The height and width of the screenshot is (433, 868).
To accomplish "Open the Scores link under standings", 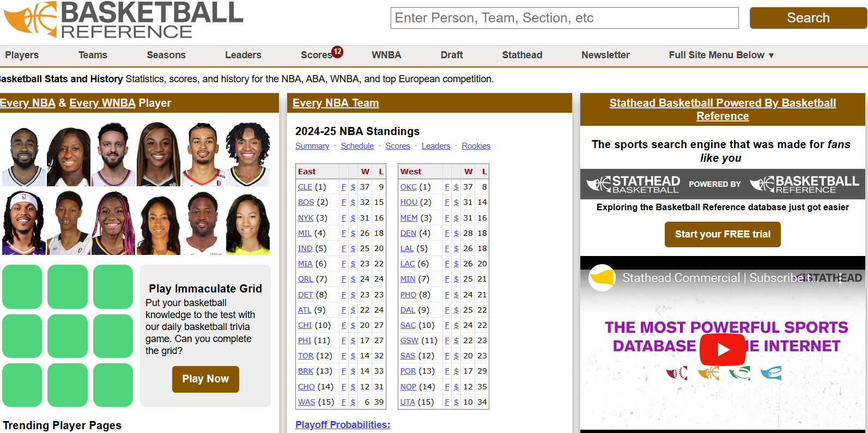I will pos(398,146).
